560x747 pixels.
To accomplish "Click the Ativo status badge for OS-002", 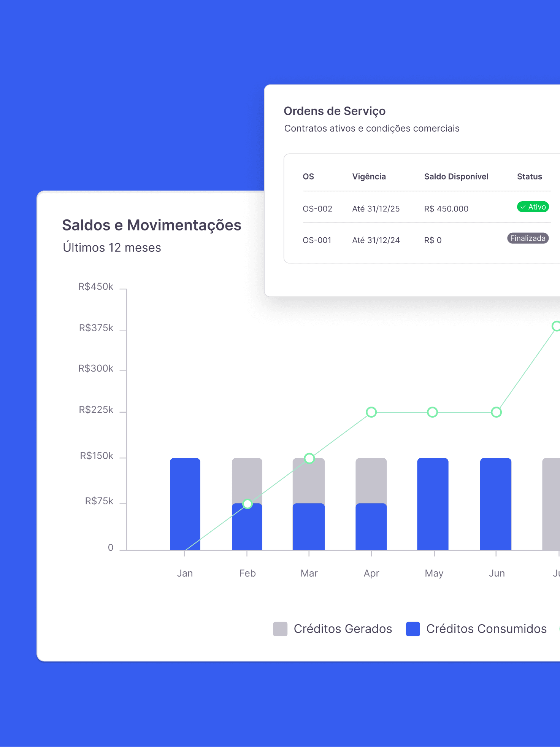I will (533, 207).
